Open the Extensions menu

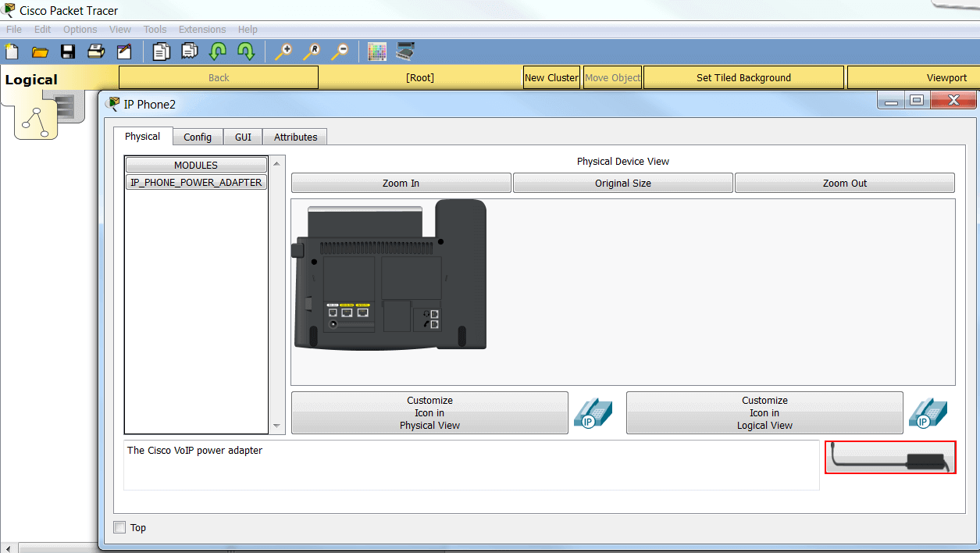coord(202,30)
